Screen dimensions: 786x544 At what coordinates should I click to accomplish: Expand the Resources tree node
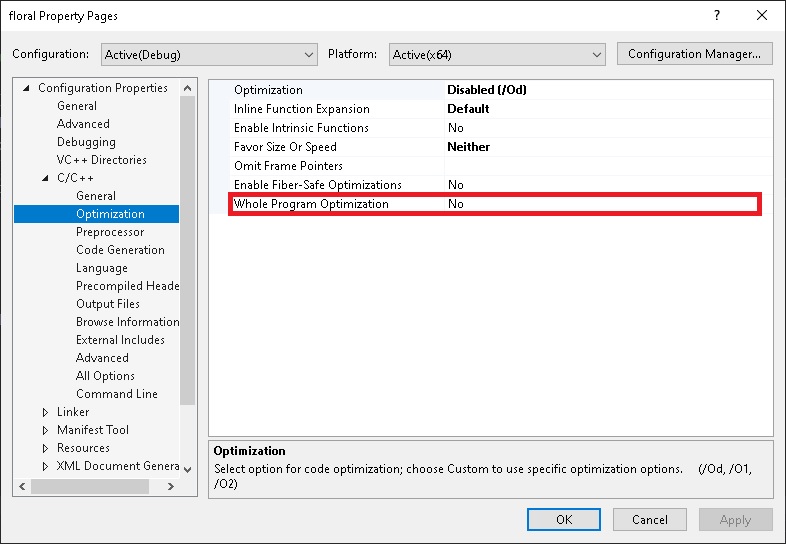pos(45,448)
